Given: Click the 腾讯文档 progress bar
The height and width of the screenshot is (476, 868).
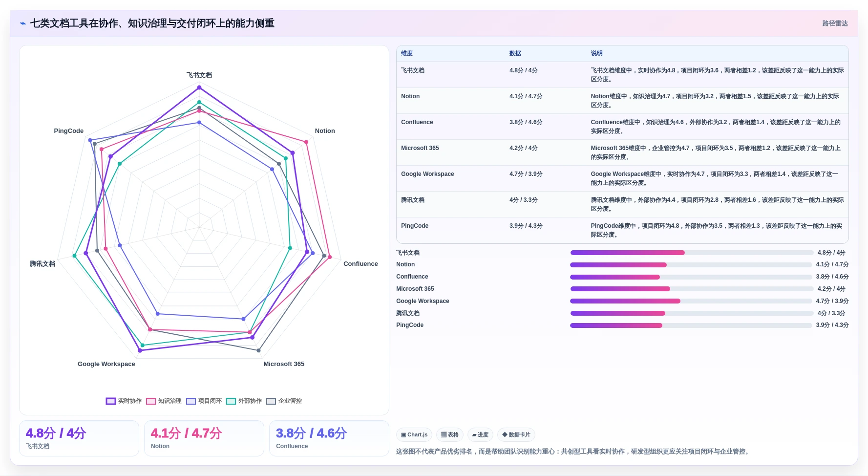Looking at the screenshot, I should click(692, 313).
